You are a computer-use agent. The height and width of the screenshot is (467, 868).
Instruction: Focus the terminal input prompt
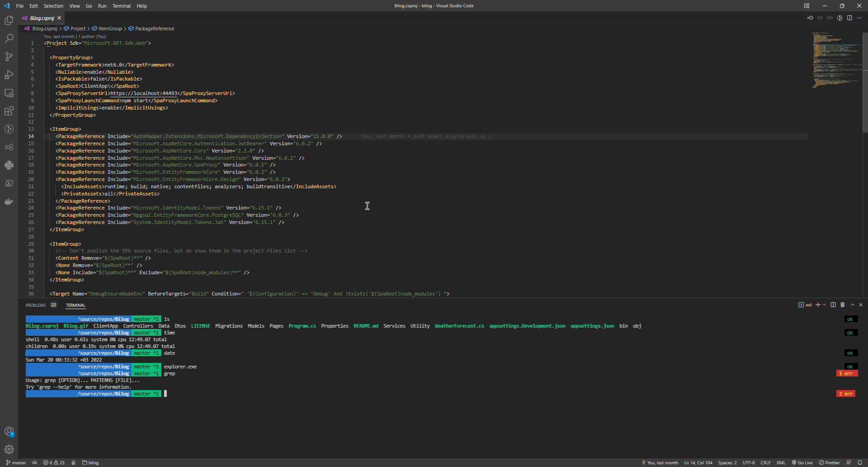tap(165, 394)
